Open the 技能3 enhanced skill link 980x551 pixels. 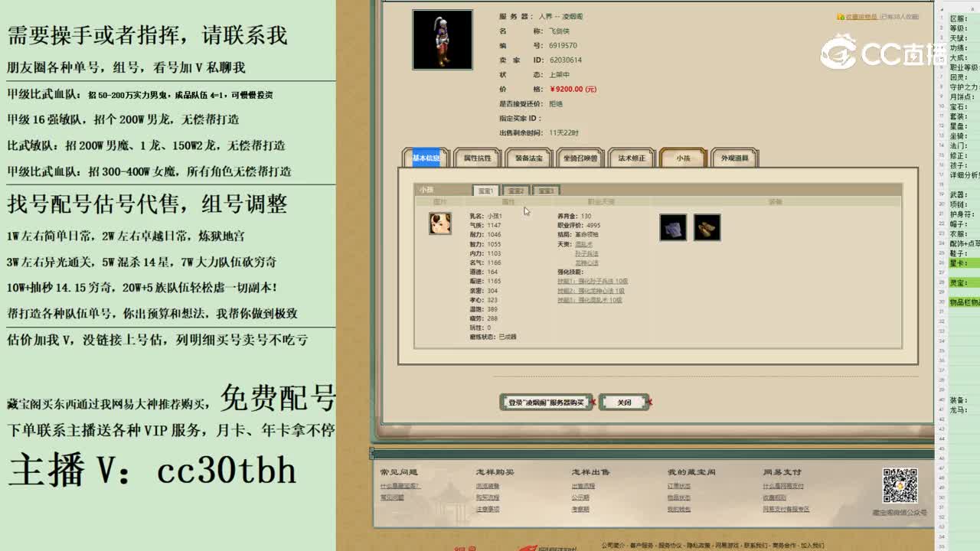[x=590, y=300]
